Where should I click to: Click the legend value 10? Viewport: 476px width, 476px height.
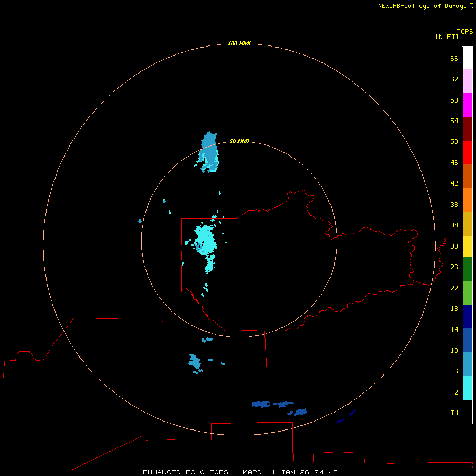pyautogui.click(x=454, y=350)
